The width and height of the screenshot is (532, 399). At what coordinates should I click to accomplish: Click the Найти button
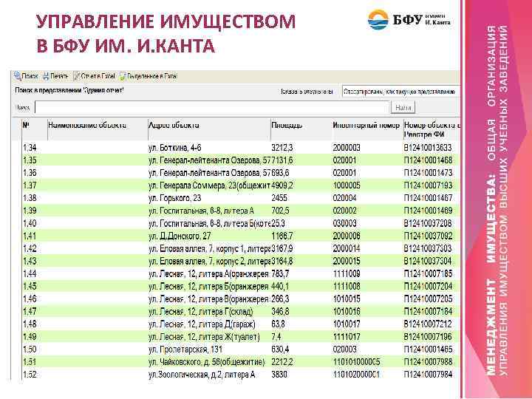403,108
